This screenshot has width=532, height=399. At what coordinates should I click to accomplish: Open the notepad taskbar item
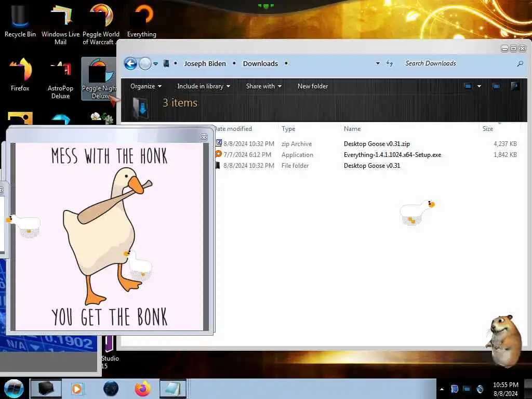click(173, 389)
